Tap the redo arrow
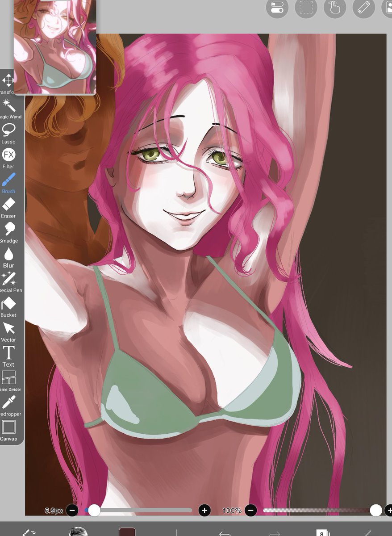 (274, 532)
